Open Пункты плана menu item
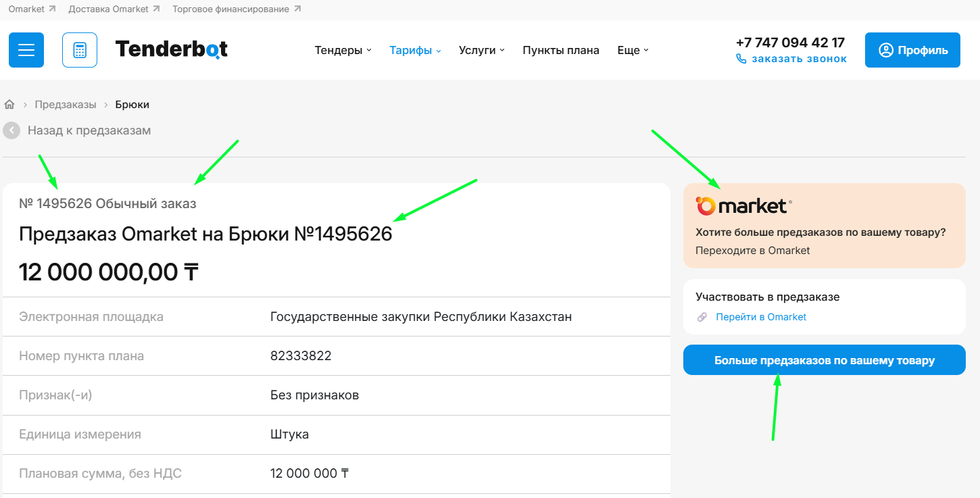 561,50
